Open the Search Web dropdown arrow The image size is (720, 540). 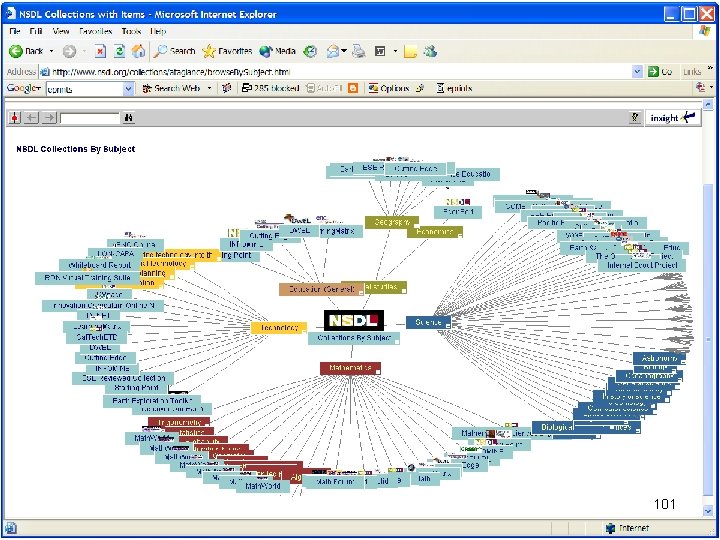(x=209, y=88)
